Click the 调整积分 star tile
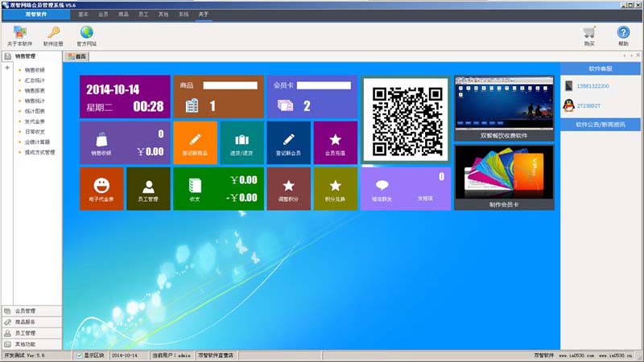 (289, 189)
